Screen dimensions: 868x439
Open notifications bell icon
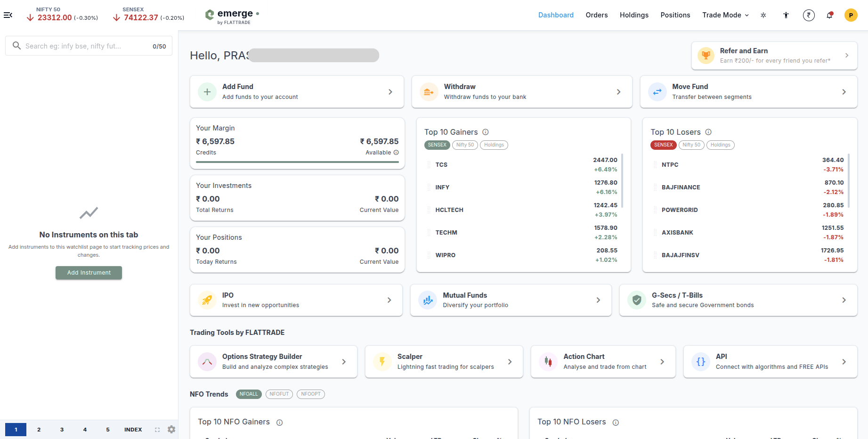830,15
